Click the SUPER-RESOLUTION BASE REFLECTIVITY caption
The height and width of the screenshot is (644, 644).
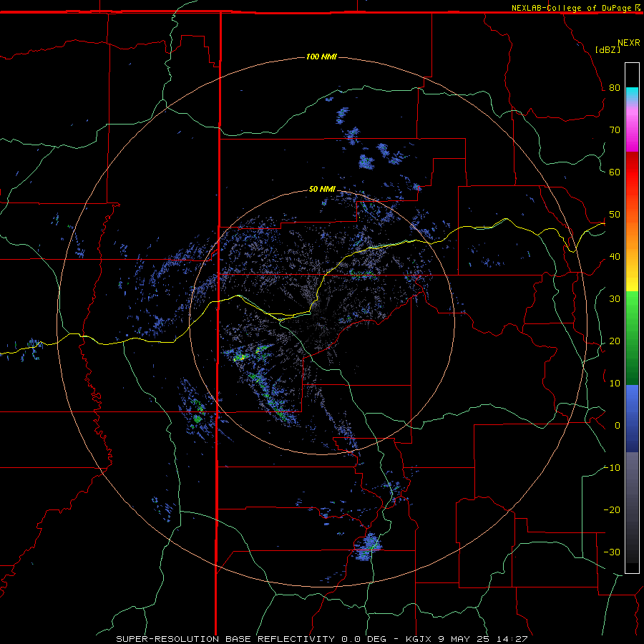click(x=226, y=639)
